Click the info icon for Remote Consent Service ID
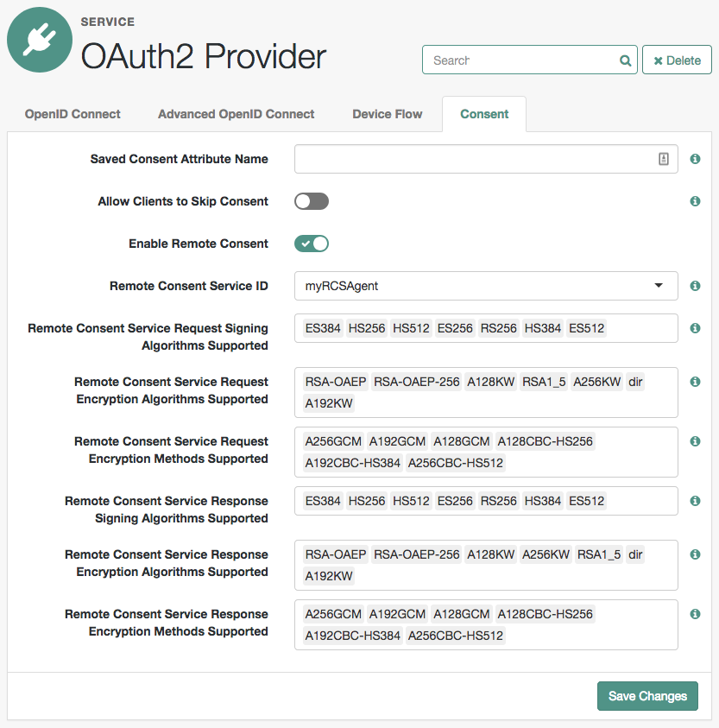The height and width of the screenshot is (728, 719). click(x=695, y=286)
